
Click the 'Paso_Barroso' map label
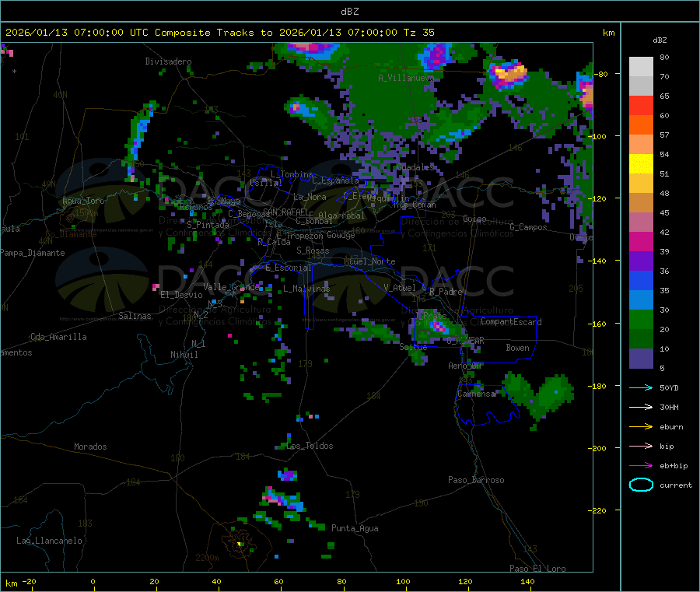click(x=476, y=480)
